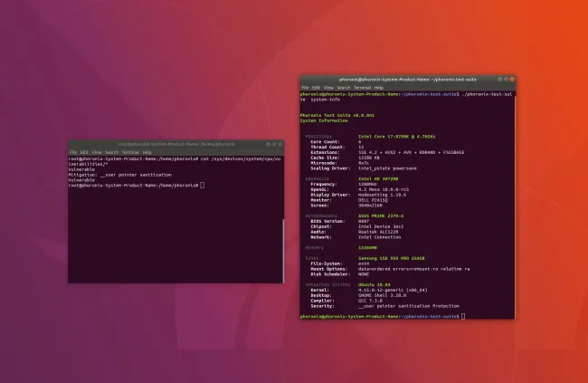Click the 'Core Count:' label
The height and width of the screenshot is (383, 588).
coord(325,142)
